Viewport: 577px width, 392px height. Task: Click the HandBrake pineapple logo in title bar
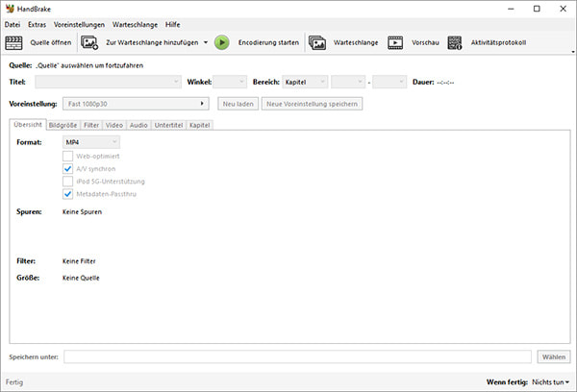pos(10,9)
